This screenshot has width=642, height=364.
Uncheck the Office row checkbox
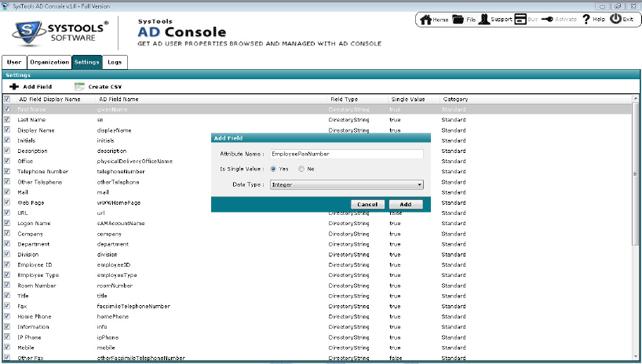coord(7,161)
